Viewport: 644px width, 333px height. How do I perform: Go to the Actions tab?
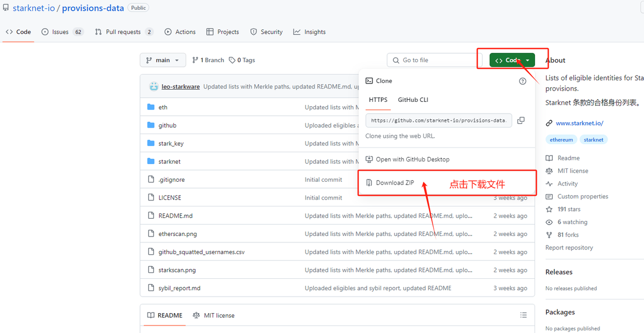click(180, 32)
